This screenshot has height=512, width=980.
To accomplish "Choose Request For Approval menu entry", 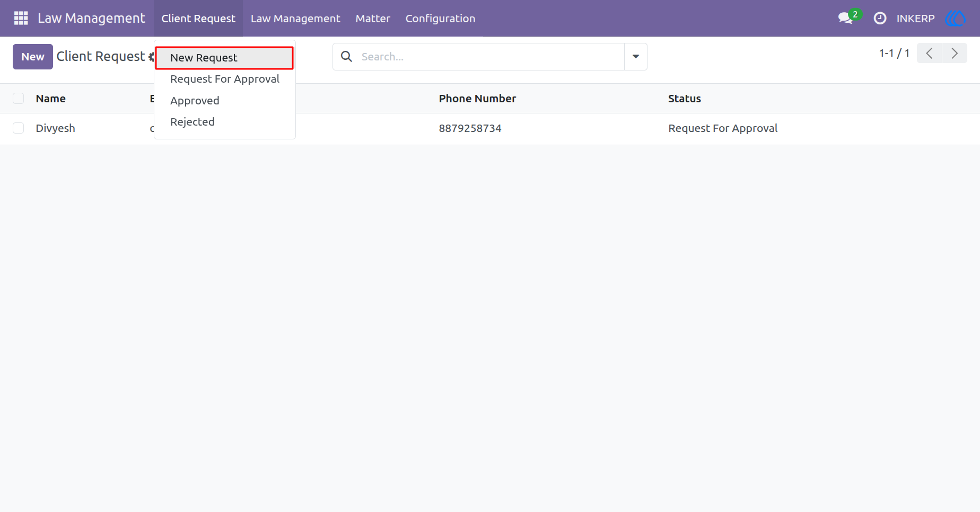I will click(x=225, y=79).
